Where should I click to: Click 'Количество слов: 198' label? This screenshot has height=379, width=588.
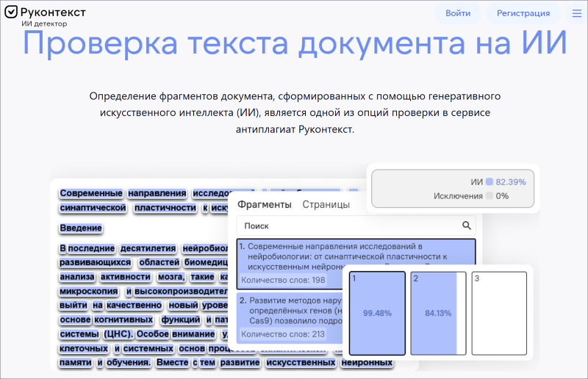pyautogui.click(x=283, y=280)
